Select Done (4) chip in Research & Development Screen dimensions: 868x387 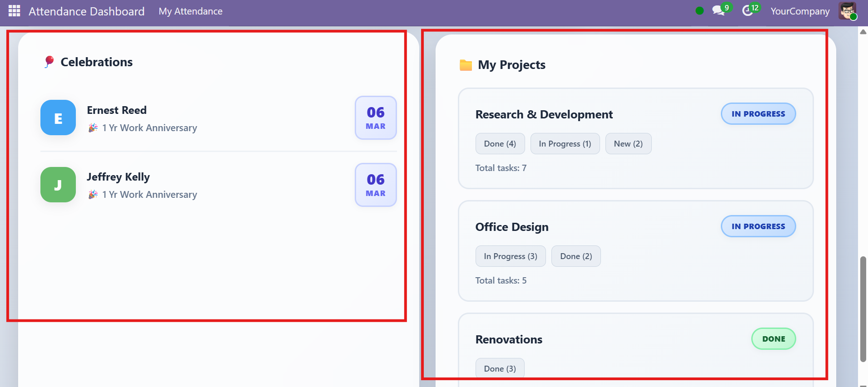500,144
